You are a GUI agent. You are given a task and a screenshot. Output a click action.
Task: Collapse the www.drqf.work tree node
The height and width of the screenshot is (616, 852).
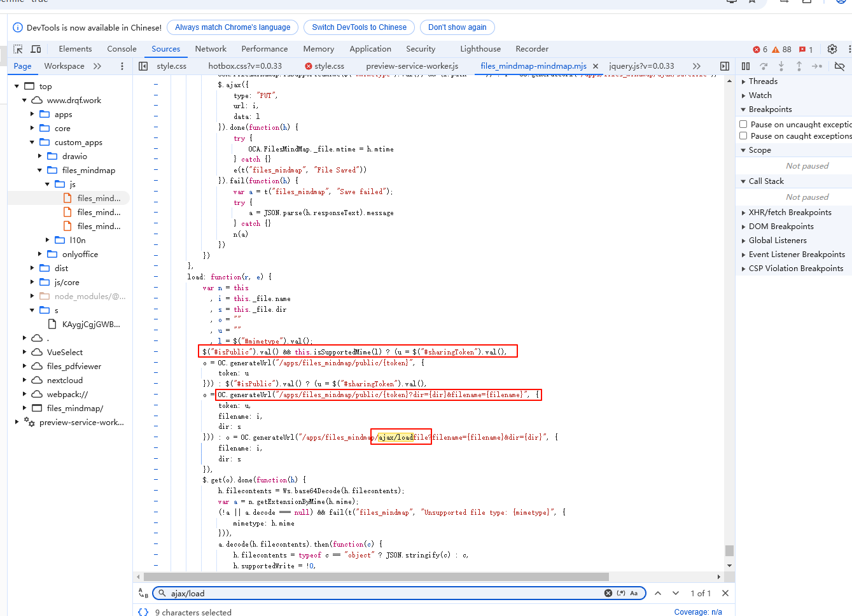click(25, 101)
